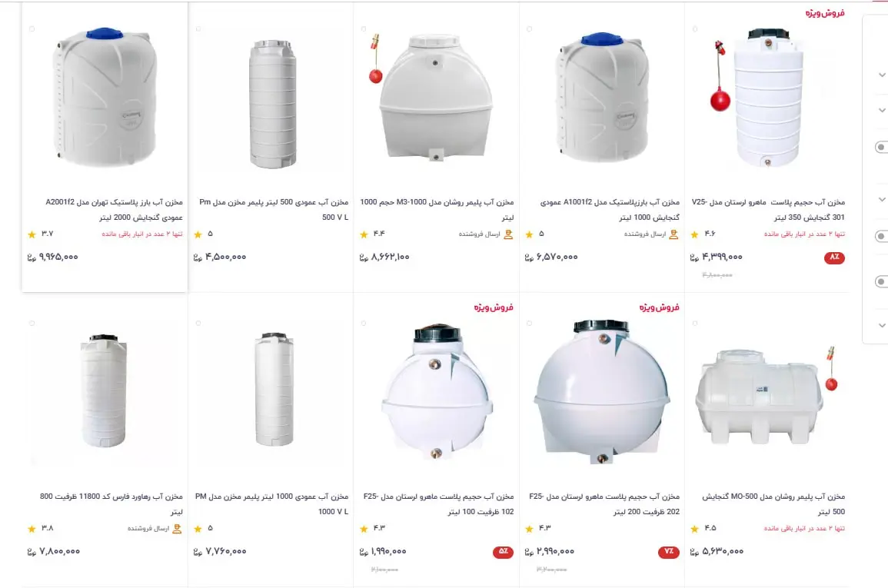This screenshot has height=588, width=888.
Task: Open the M3-1000 polymer Roshan tank title link
Action: (437, 209)
